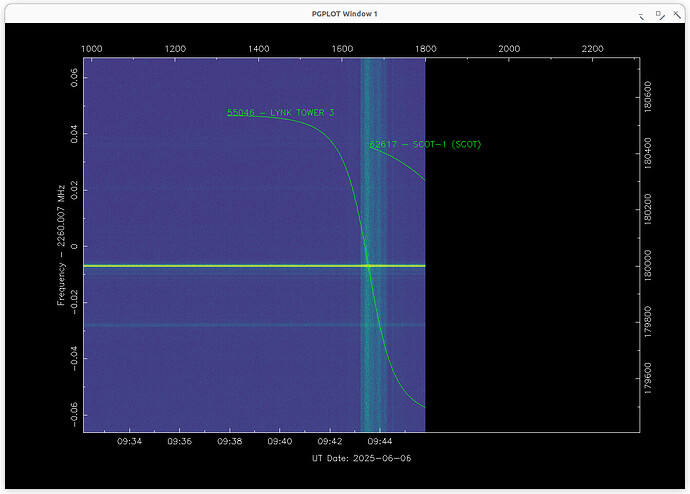The width and height of the screenshot is (690, 494).
Task: Click the SCOT-1 green Doppler curve
Action: [x=400, y=162]
